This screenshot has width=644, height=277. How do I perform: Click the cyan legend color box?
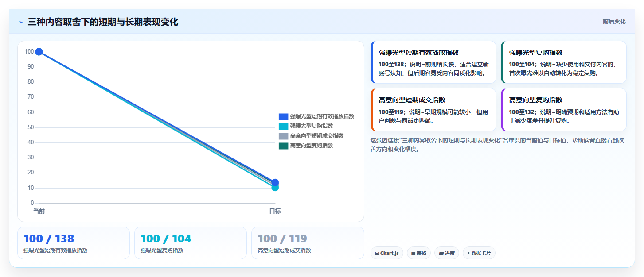coord(284,127)
